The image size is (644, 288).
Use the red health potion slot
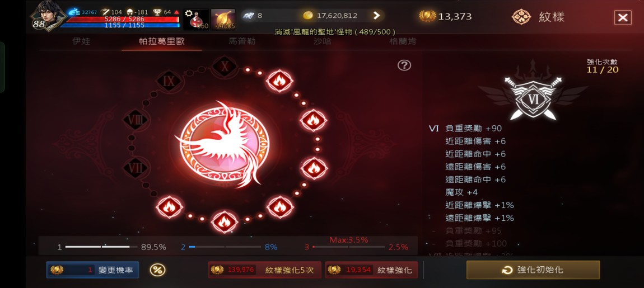click(x=196, y=19)
